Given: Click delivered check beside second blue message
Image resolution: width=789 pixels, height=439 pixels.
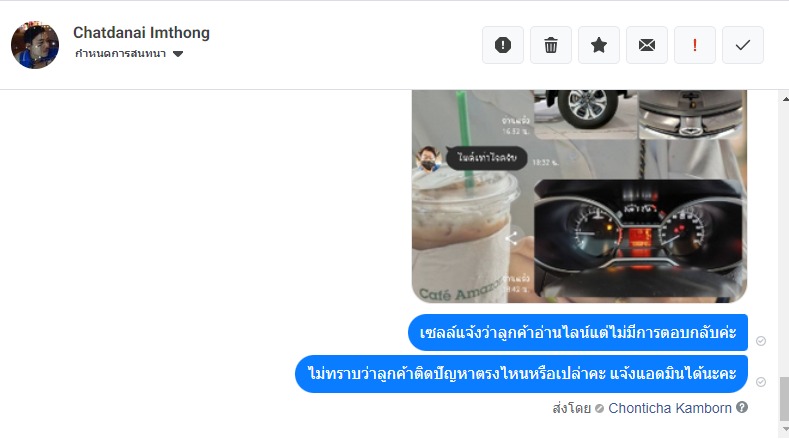Looking at the screenshot, I should [x=761, y=382].
